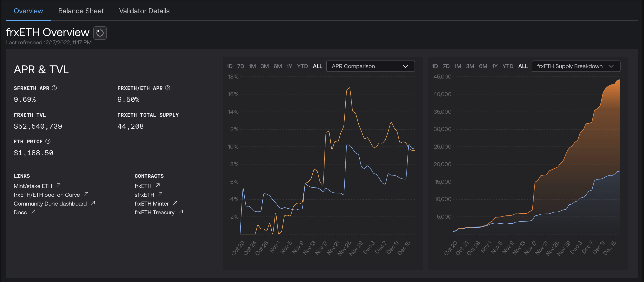Click the refresh icon beside frxETH Overview

point(100,33)
